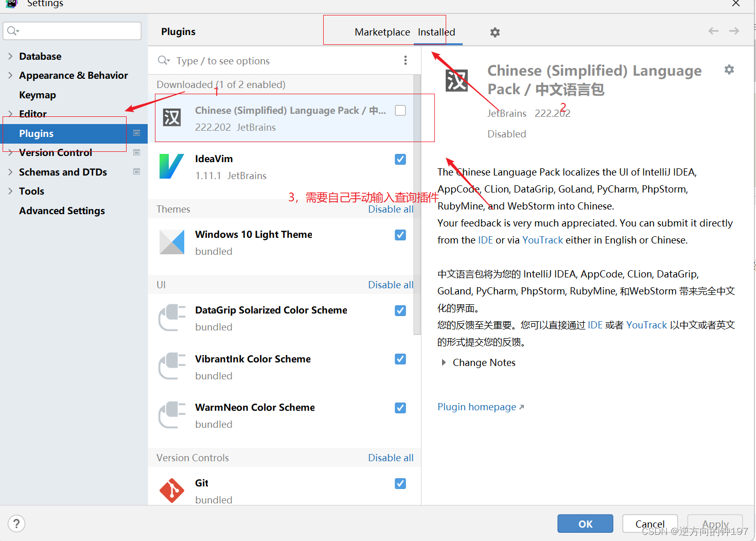Toggle DataGrip Solarized Color Scheme checkbox
This screenshot has width=756, height=541.
coord(400,310)
